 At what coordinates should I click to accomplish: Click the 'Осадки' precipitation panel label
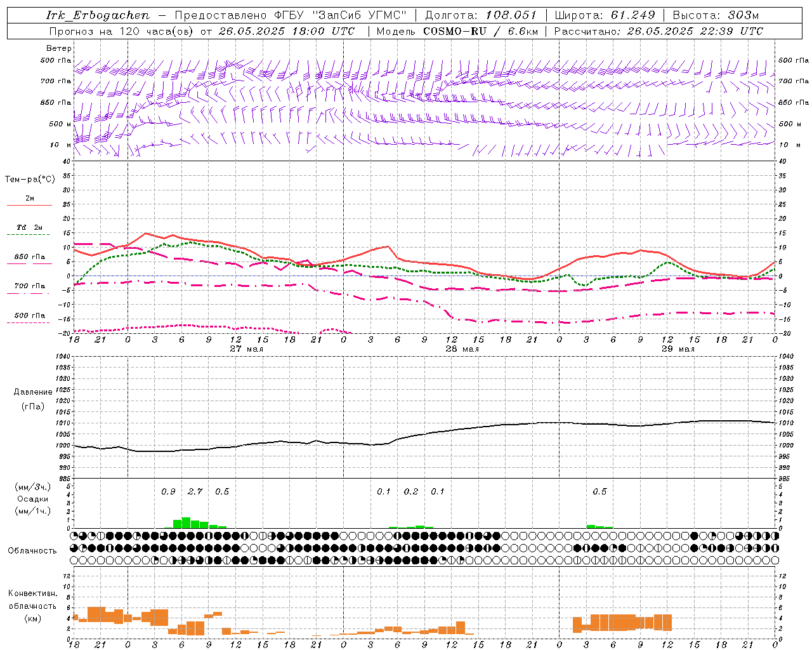tap(33, 499)
